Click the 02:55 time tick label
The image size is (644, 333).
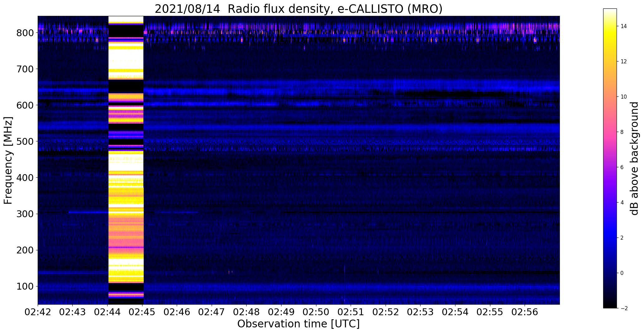tap(490, 312)
